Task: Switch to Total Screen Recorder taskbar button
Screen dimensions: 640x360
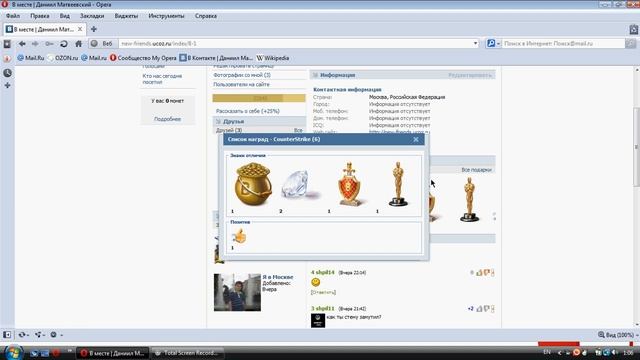Action: tap(187, 353)
